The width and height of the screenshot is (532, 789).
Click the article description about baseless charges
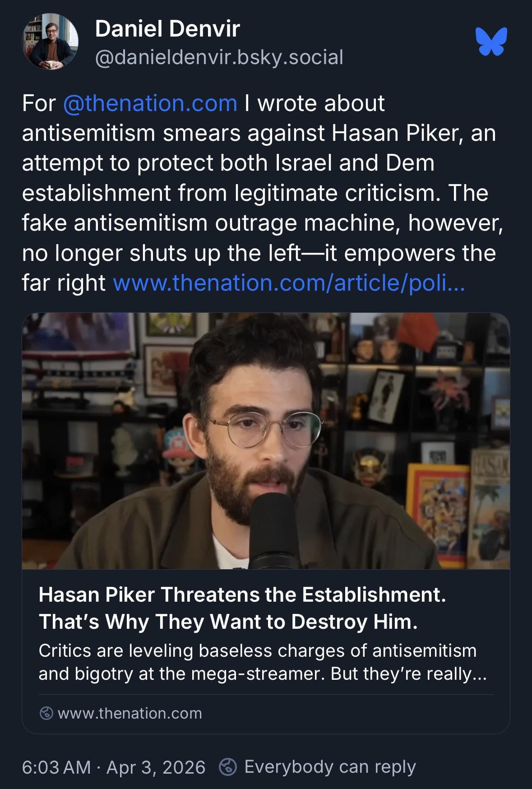click(263, 662)
